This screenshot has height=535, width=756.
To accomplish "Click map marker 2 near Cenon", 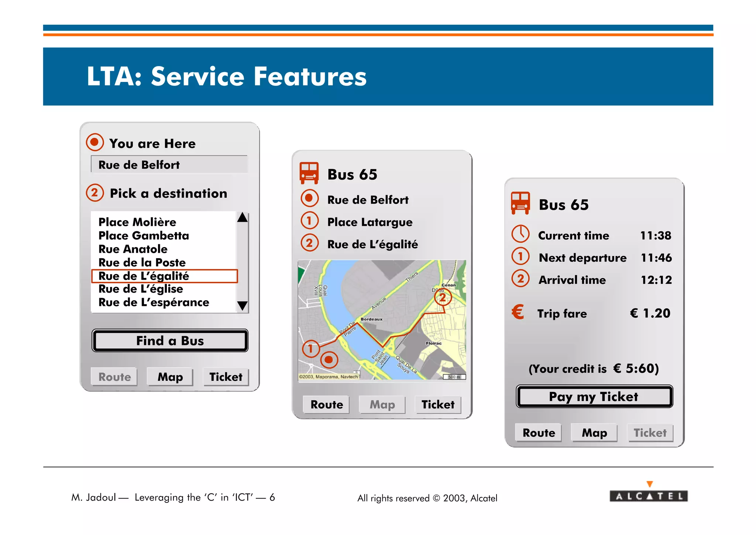I will click(443, 297).
